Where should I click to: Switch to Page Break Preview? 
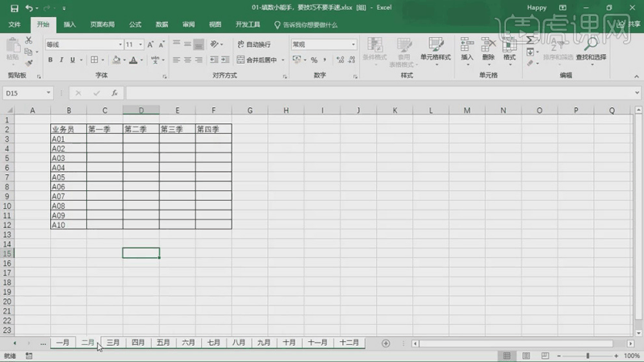(545, 356)
